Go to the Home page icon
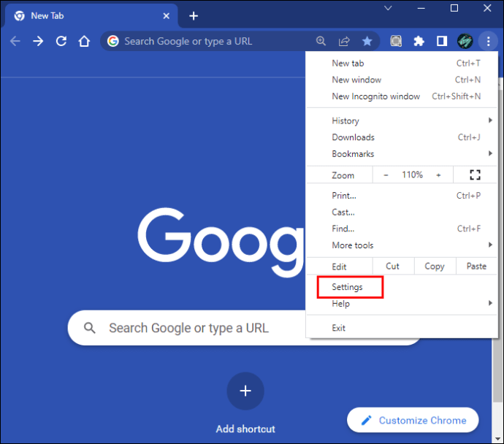This screenshot has height=444, width=504. point(84,41)
